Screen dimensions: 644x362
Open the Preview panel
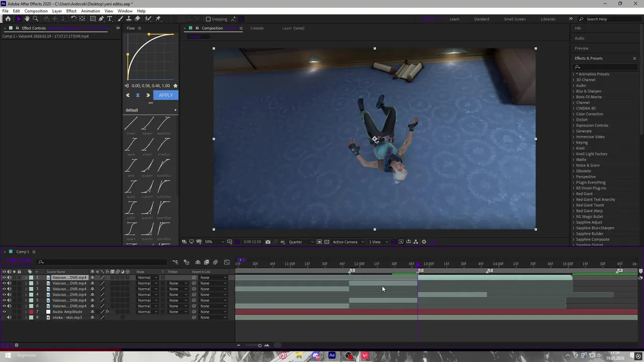point(582,48)
